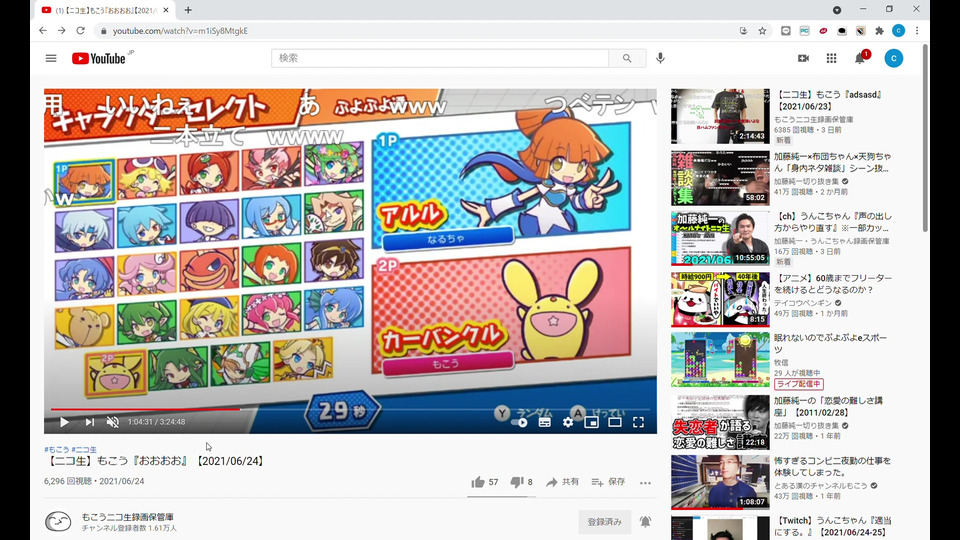Play the video
Viewport: 960px width, 540px height.
pos(64,422)
